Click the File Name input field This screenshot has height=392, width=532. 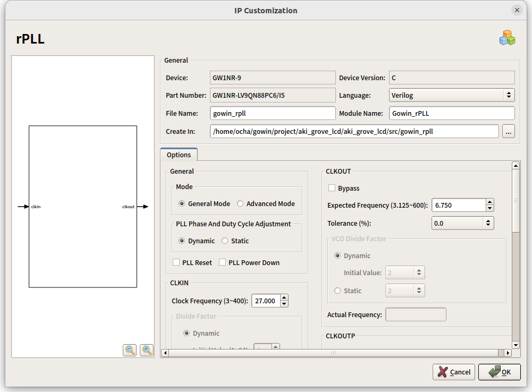click(273, 113)
